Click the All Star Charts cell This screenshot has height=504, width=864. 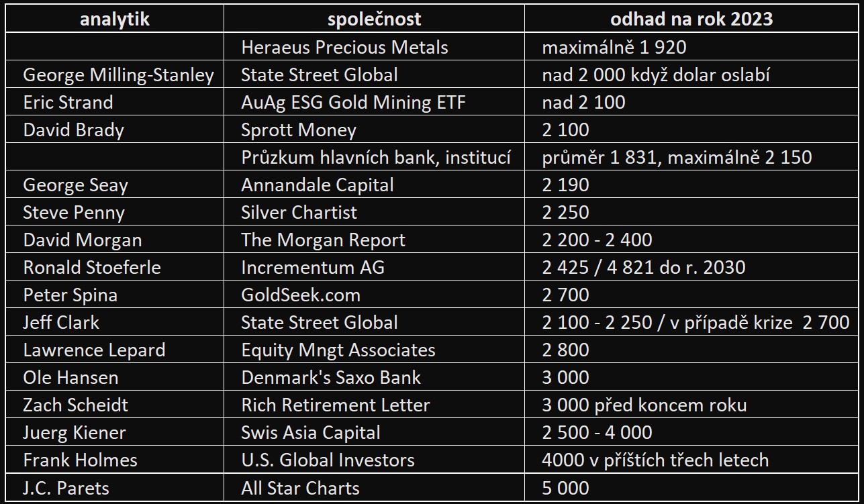[374, 487]
